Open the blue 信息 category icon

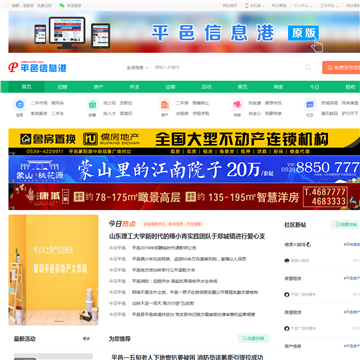click(x=20, y=104)
